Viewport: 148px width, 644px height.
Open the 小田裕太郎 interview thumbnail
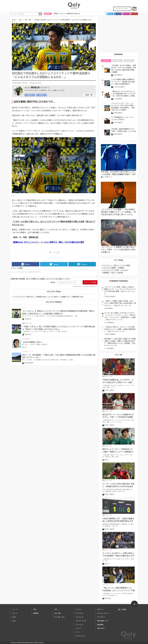pyautogui.click(x=118, y=195)
